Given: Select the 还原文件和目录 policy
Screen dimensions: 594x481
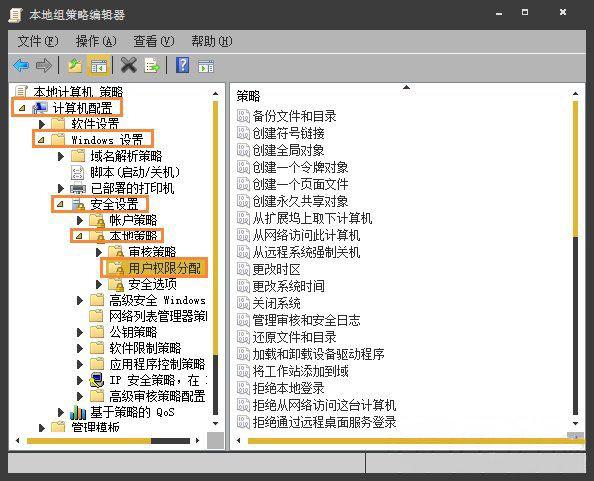Looking at the screenshot, I should click(294, 337).
